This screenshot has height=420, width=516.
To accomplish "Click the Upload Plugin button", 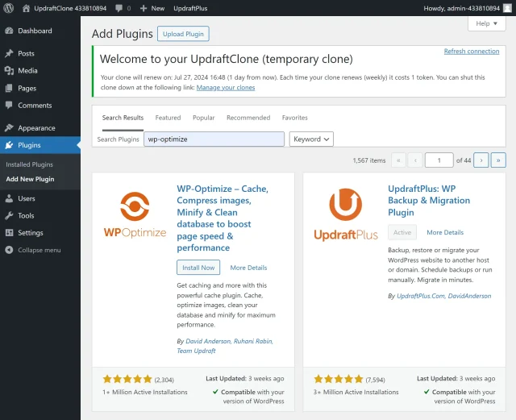I will point(183,34).
